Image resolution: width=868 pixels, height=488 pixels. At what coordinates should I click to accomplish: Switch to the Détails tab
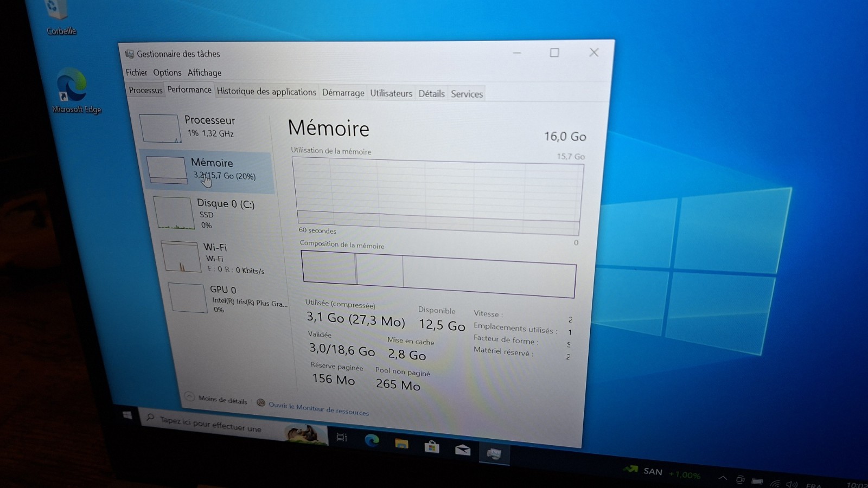pyautogui.click(x=431, y=94)
